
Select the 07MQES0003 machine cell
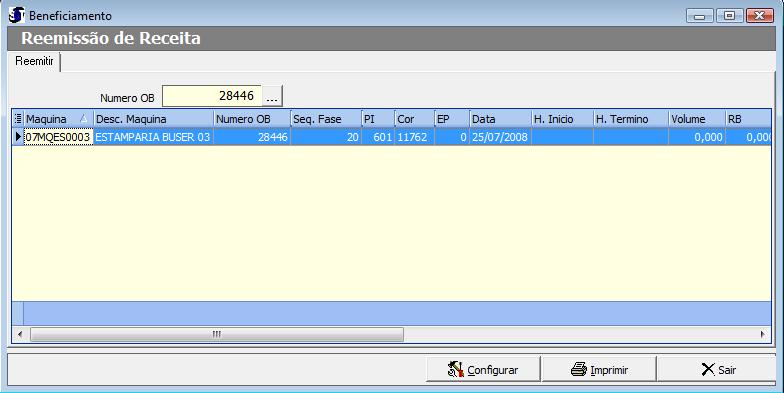58,137
